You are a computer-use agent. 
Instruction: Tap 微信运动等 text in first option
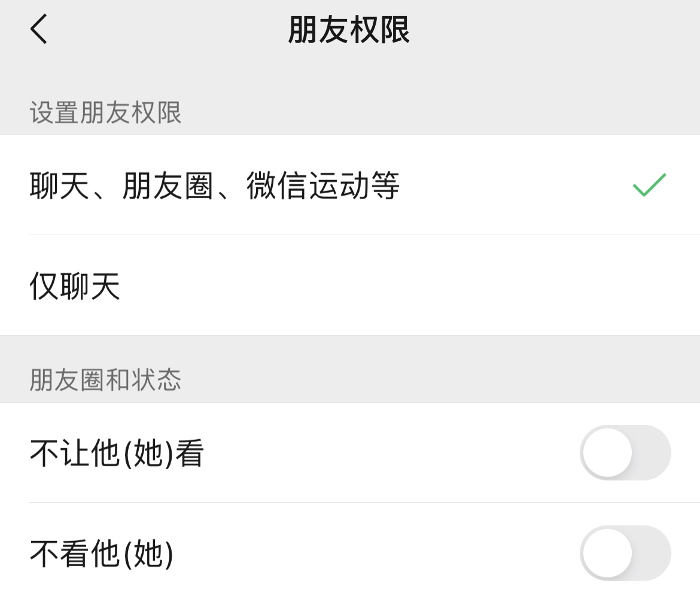323,186
